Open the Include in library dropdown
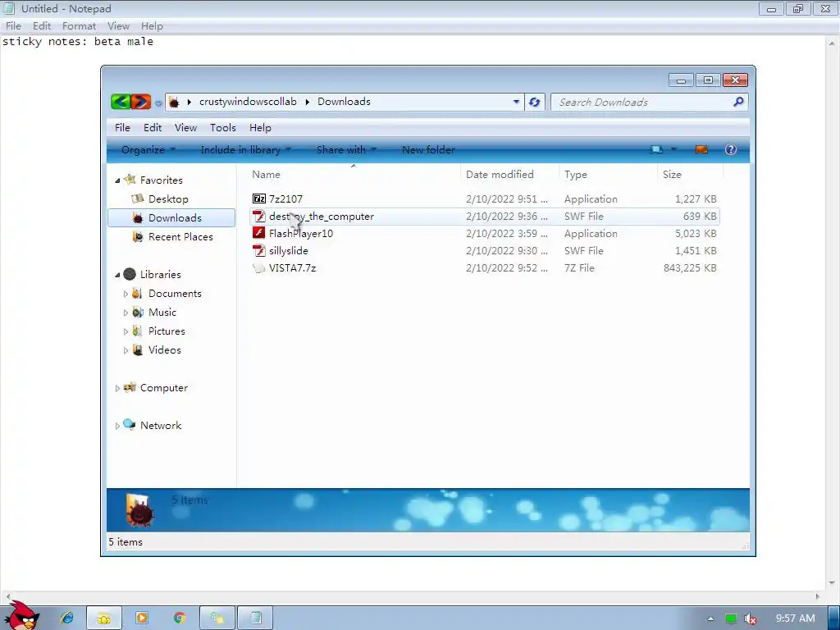Screen dimensions: 840x630 click(x=245, y=149)
